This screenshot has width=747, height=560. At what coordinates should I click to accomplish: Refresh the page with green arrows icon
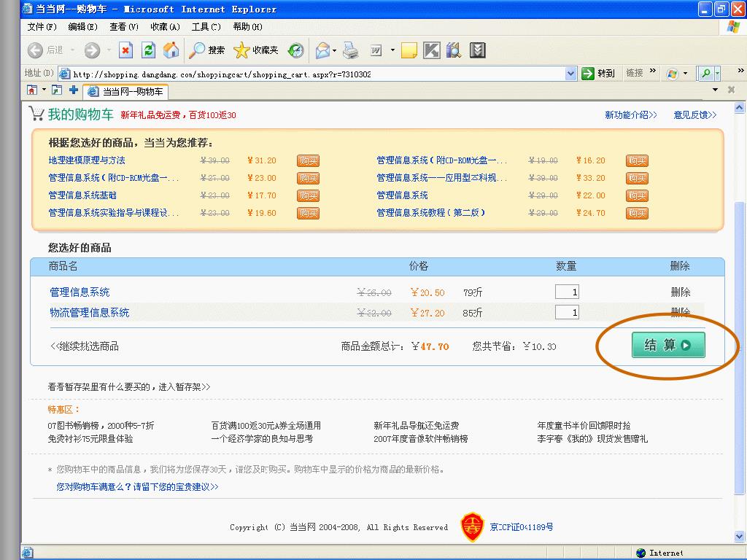click(x=149, y=50)
